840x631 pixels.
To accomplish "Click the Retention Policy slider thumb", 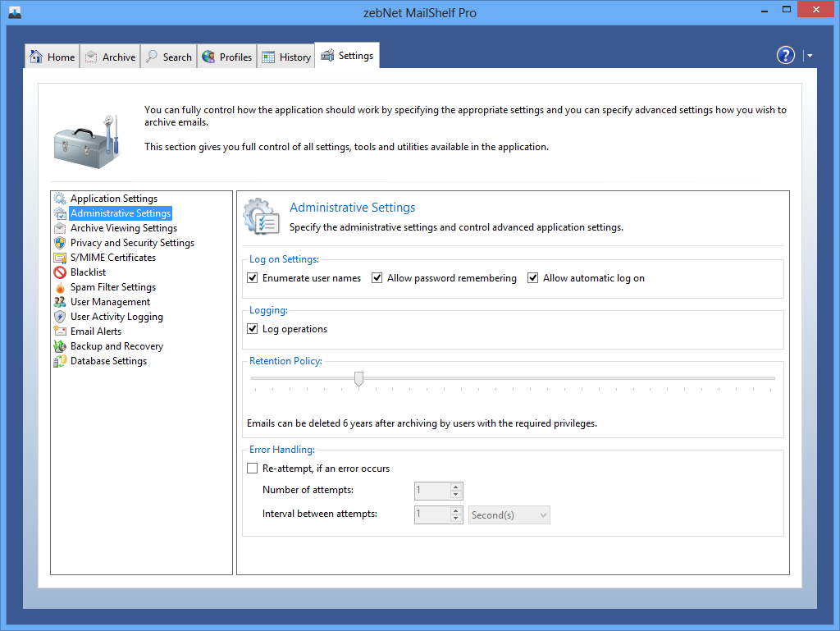I will (359, 379).
